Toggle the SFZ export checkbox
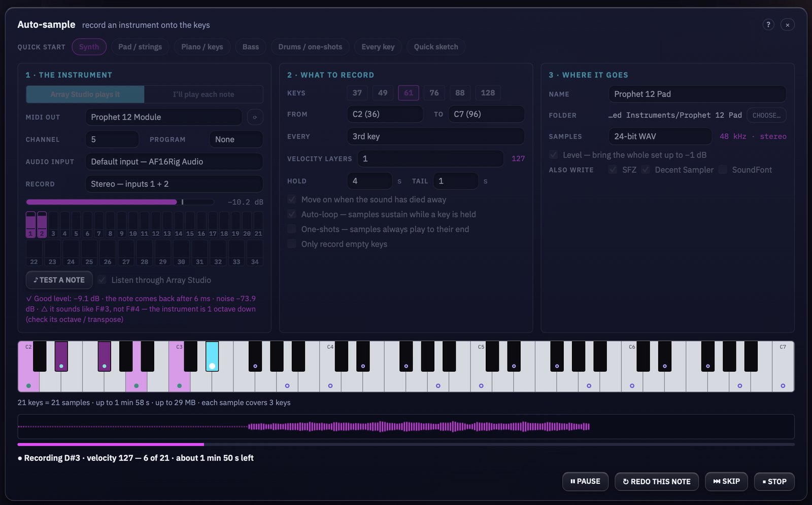Image resolution: width=812 pixels, height=505 pixels. pos(613,169)
